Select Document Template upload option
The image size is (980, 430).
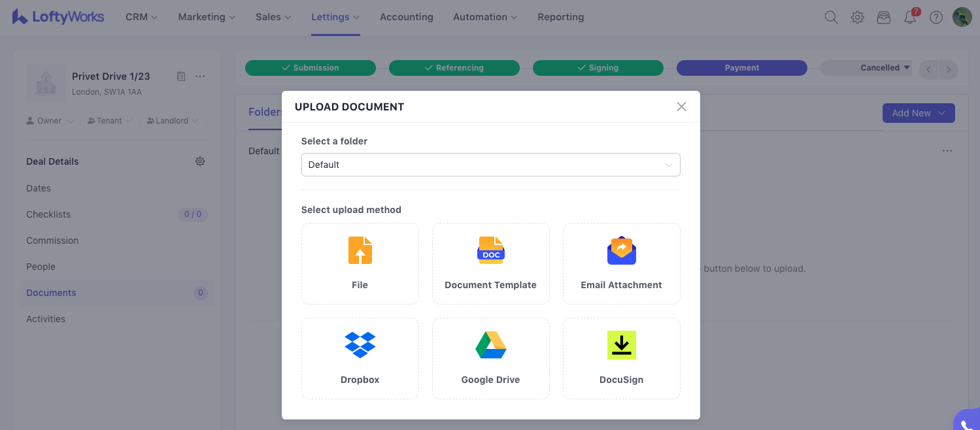(x=490, y=263)
